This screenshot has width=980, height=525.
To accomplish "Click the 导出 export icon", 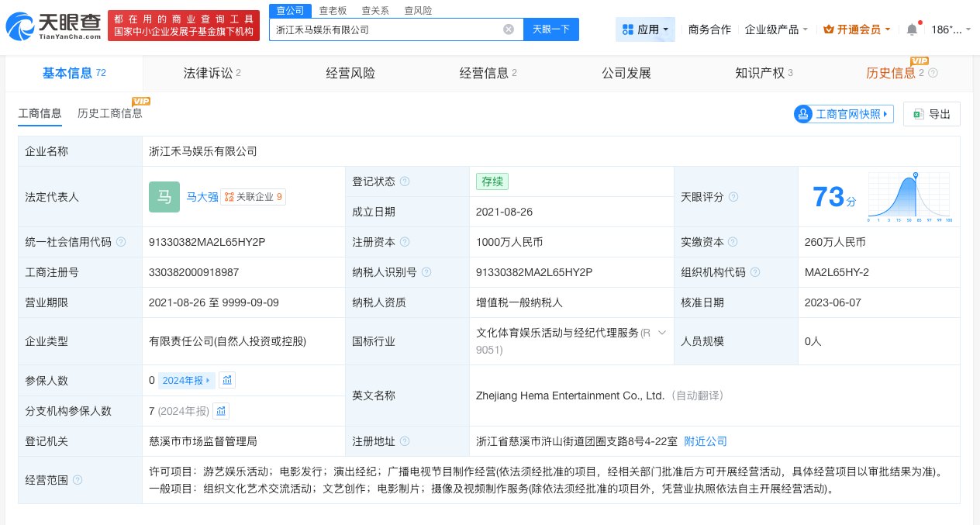I will [919, 114].
